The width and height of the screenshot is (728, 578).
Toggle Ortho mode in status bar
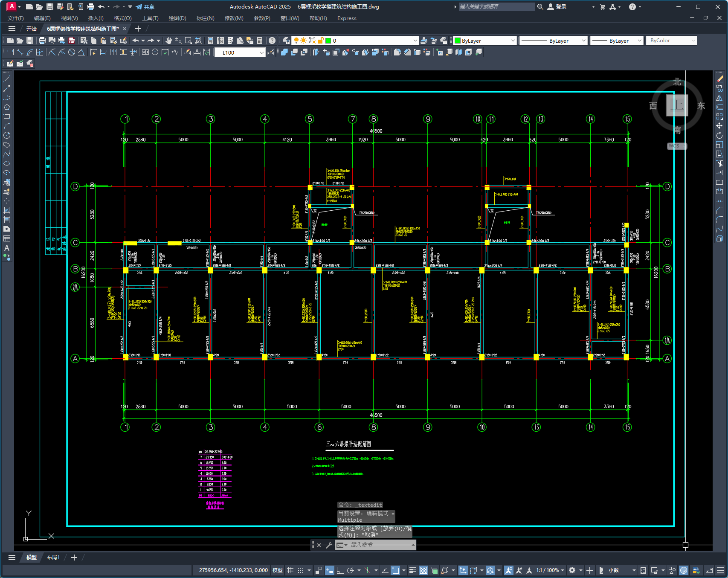pyautogui.click(x=340, y=570)
